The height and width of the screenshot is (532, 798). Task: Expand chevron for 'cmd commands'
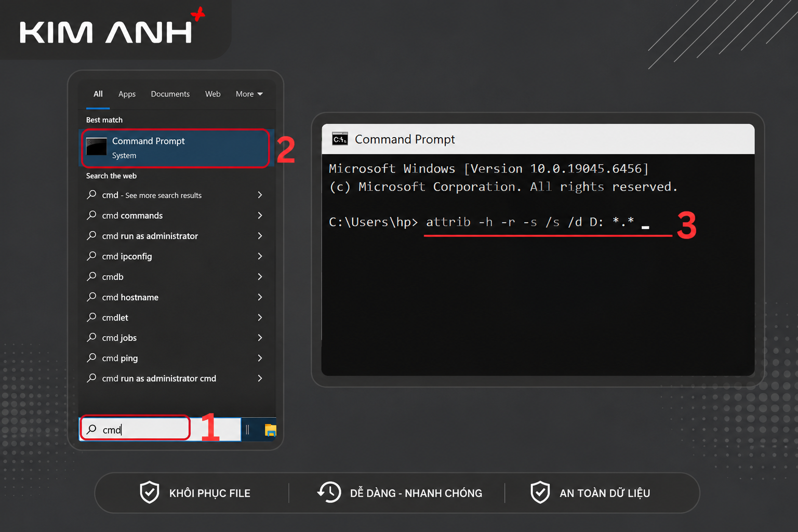click(x=260, y=215)
